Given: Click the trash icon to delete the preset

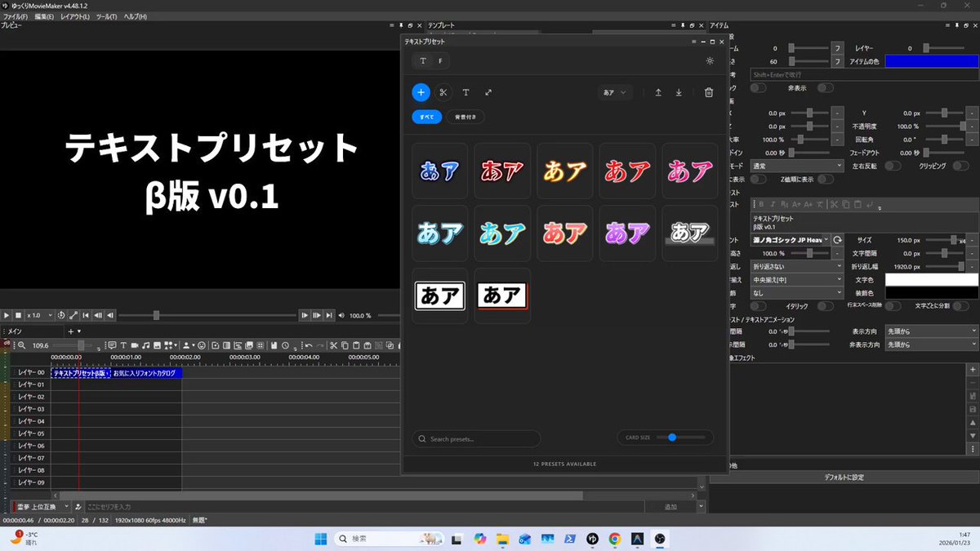Looking at the screenshot, I should tap(709, 92).
